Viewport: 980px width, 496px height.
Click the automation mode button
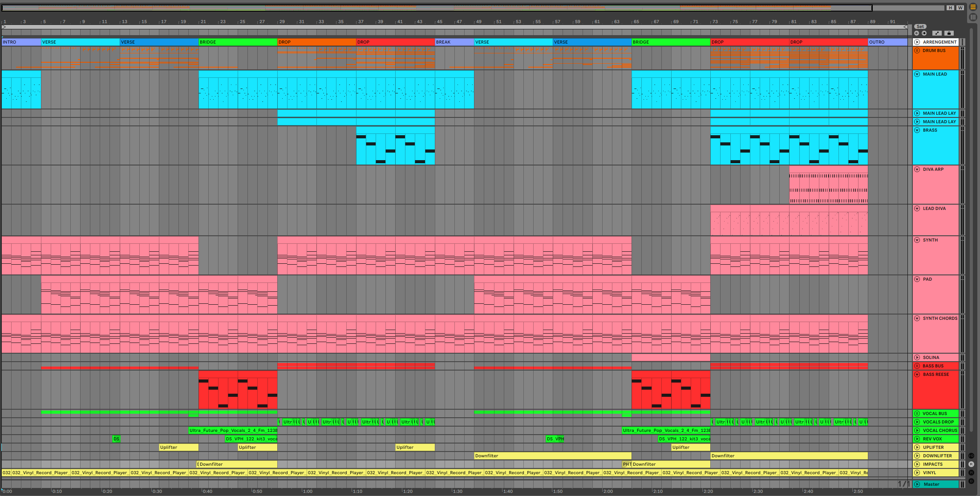point(937,33)
